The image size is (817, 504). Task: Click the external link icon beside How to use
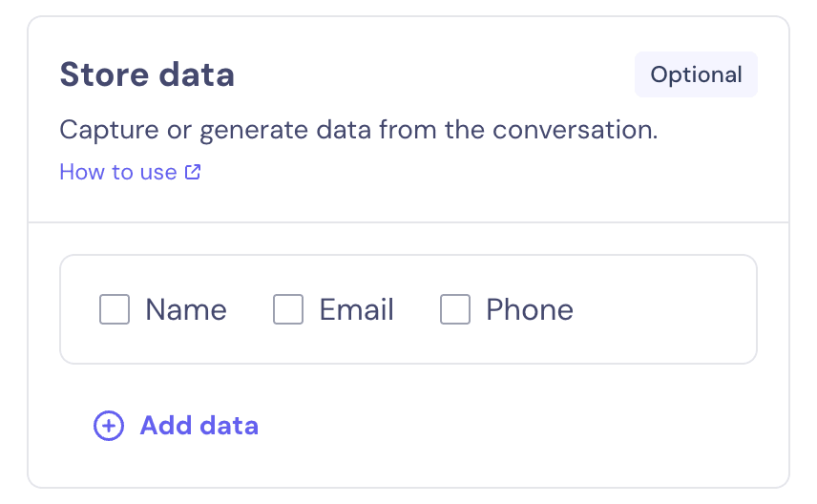pyautogui.click(x=193, y=173)
